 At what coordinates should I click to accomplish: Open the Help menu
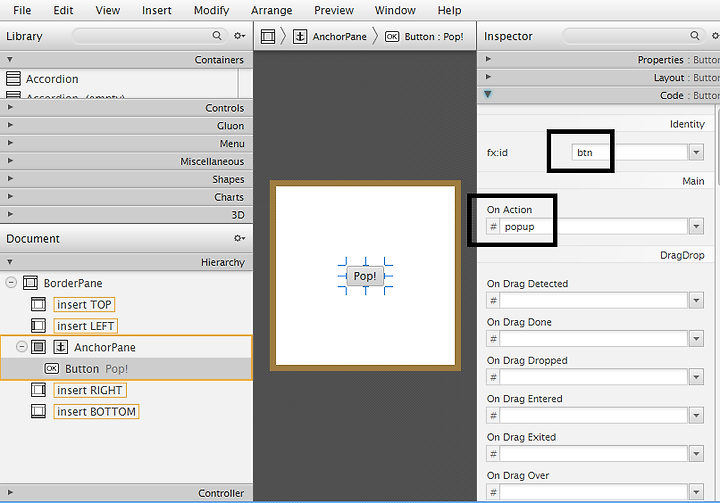tap(449, 10)
